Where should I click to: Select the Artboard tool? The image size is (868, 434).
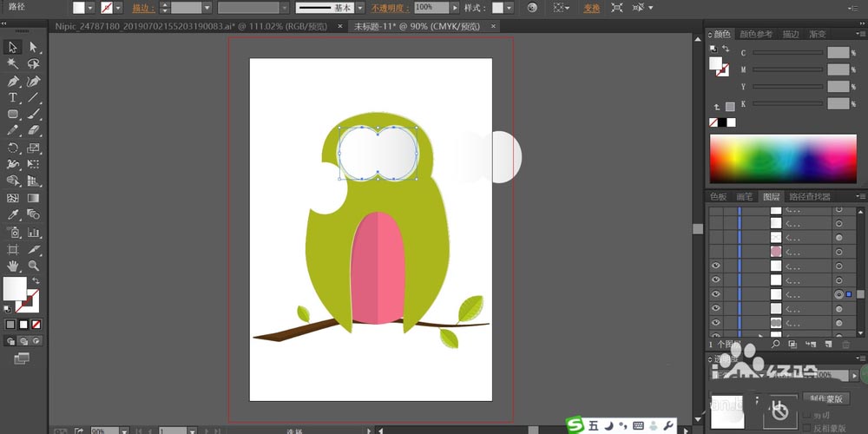[x=13, y=249]
